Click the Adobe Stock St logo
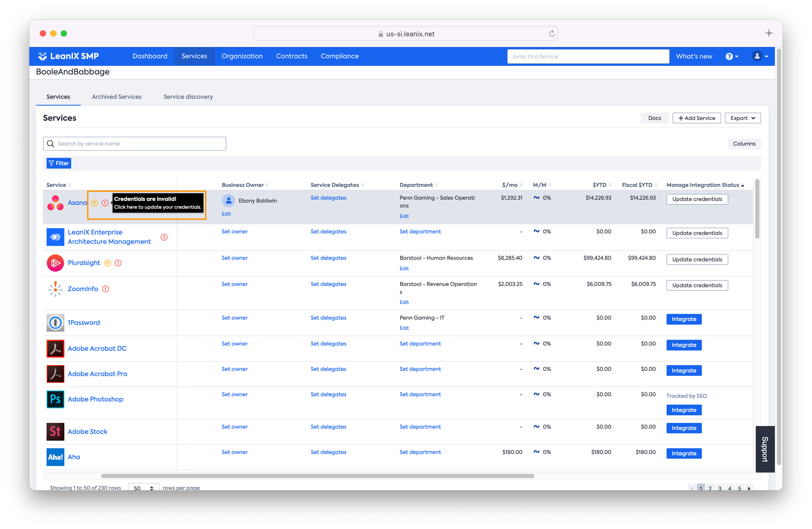This screenshot has height=529, width=812. (55, 432)
